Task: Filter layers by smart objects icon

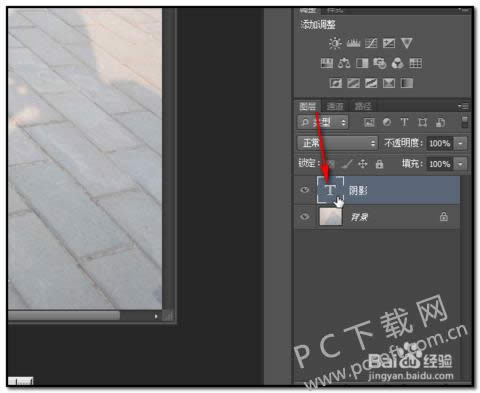Action: pos(440,123)
